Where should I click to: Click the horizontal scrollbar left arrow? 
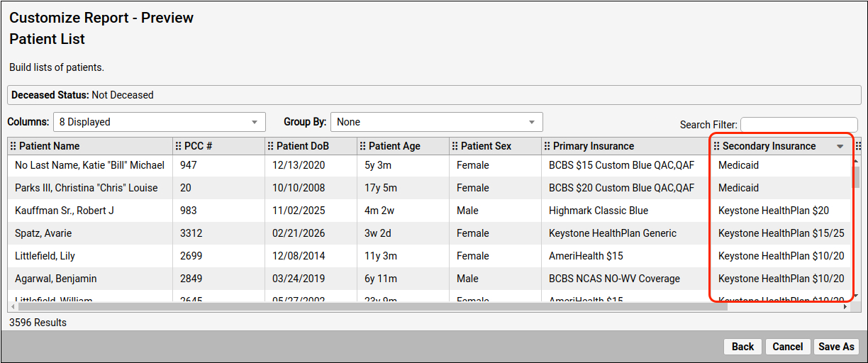13,307
